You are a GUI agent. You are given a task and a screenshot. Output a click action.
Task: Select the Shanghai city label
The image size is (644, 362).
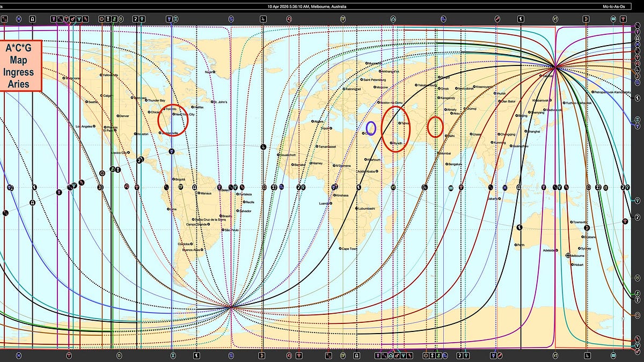click(533, 131)
